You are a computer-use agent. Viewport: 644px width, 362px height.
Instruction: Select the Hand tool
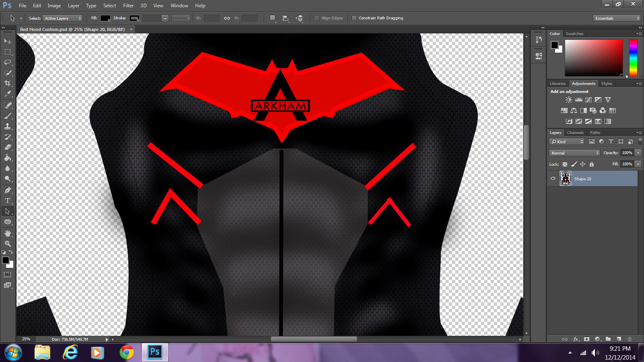pos(8,233)
